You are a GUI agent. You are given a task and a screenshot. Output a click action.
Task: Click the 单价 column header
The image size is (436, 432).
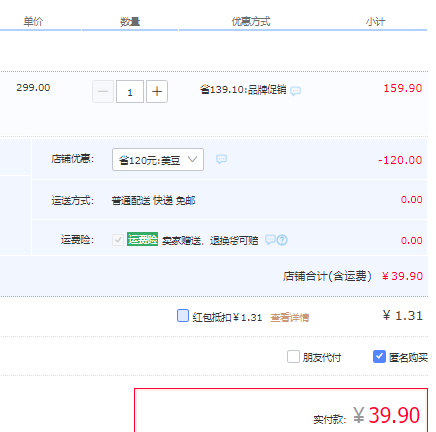33,22
